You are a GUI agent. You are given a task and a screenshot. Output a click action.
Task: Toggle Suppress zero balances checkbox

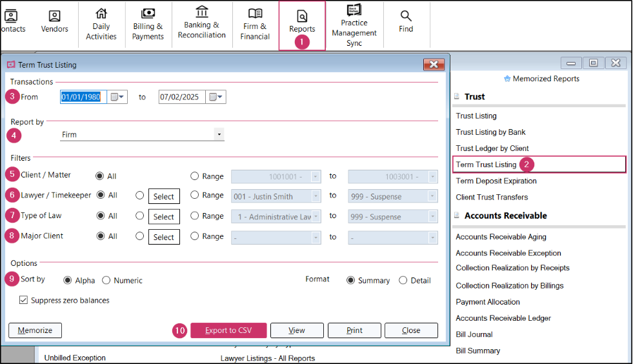tap(23, 300)
